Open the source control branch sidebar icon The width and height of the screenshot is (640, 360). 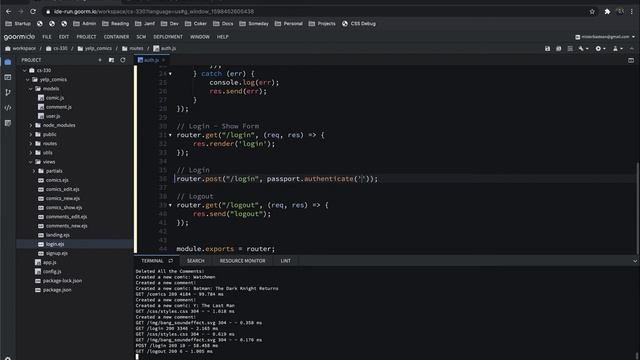pyautogui.click(x=8, y=92)
